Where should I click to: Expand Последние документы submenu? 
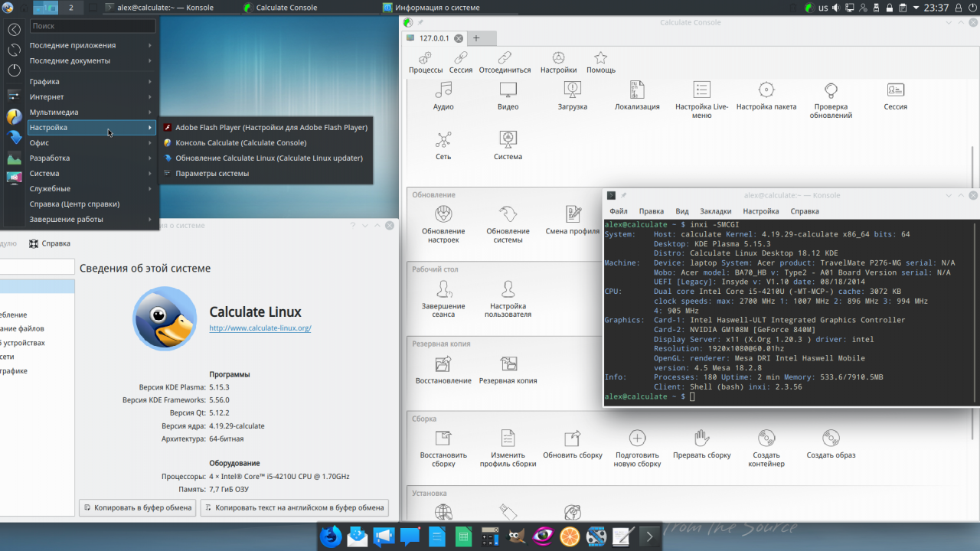click(x=91, y=60)
